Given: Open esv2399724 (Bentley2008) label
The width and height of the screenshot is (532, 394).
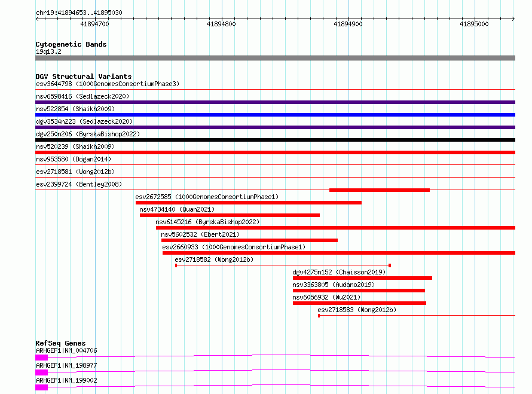Looking at the screenshot, I should click(x=79, y=184).
